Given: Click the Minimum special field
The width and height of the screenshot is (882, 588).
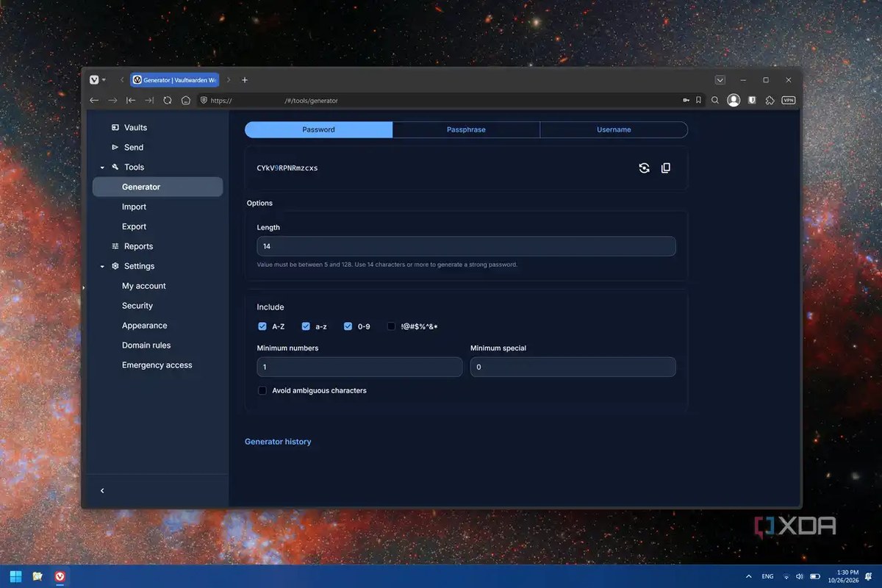Looking at the screenshot, I should pyautogui.click(x=573, y=367).
